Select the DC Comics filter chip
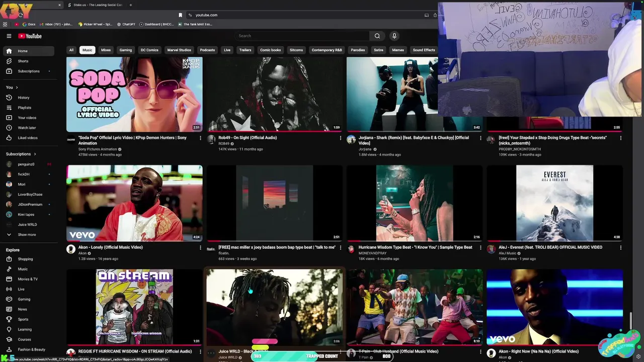The height and width of the screenshot is (362, 644). 149,50
